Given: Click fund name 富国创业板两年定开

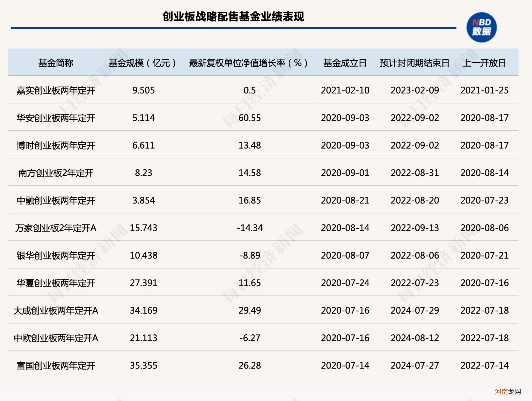Looking at the screenshot, I should click(56, 366).
